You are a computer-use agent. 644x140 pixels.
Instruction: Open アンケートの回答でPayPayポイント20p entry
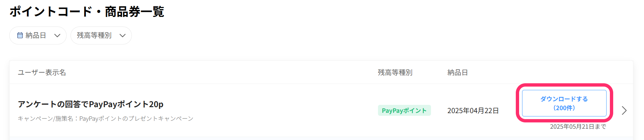tap(90, 104)
